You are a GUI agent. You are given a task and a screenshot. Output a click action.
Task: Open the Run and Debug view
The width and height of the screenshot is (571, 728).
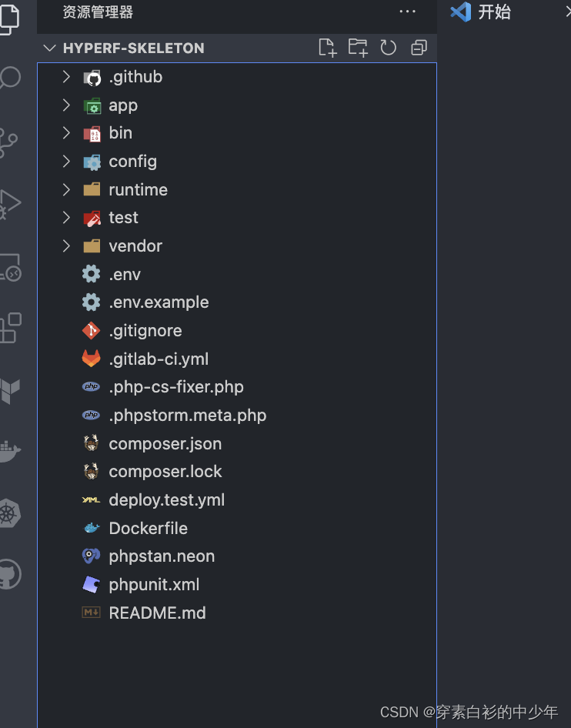click(11, 203)
